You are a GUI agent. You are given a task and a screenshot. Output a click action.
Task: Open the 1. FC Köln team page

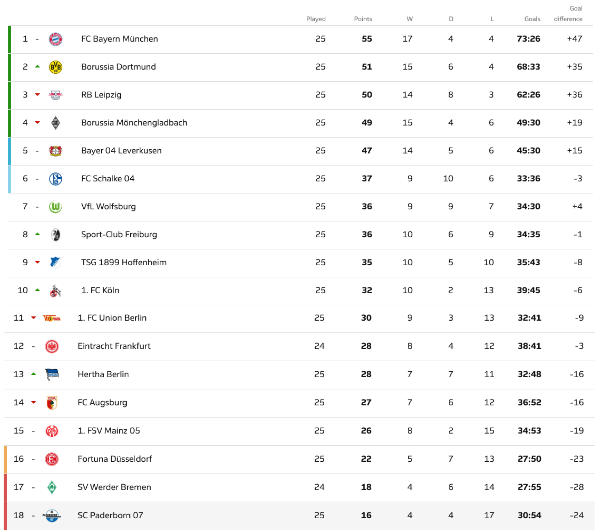coord(100,290)
